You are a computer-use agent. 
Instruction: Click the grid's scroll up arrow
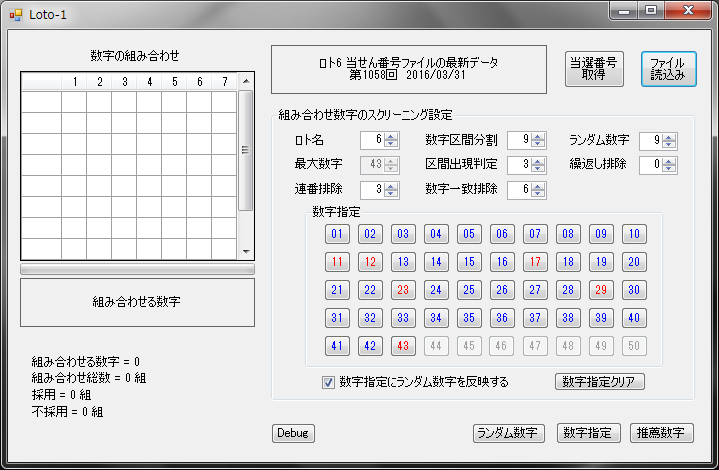coord(246,81)
